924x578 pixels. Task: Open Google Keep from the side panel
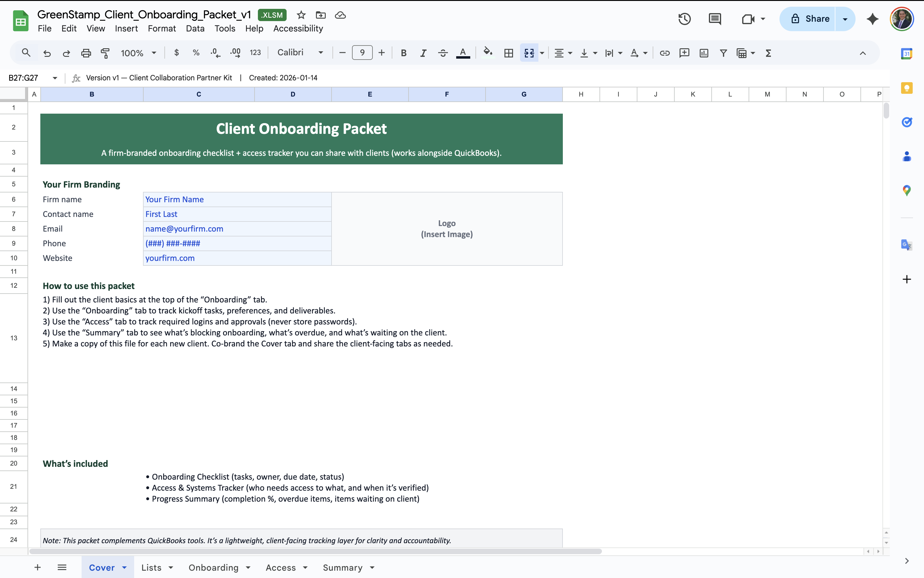[x=907, y=88]
